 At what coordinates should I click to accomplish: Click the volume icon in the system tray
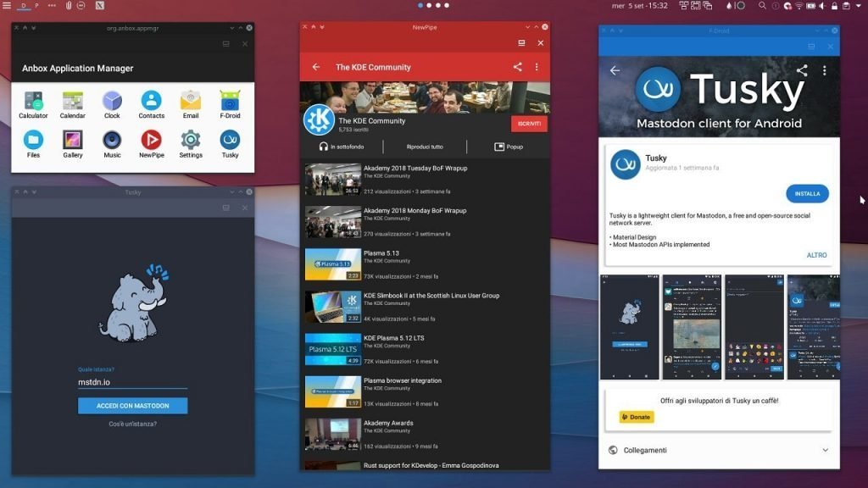coord(822,6)
